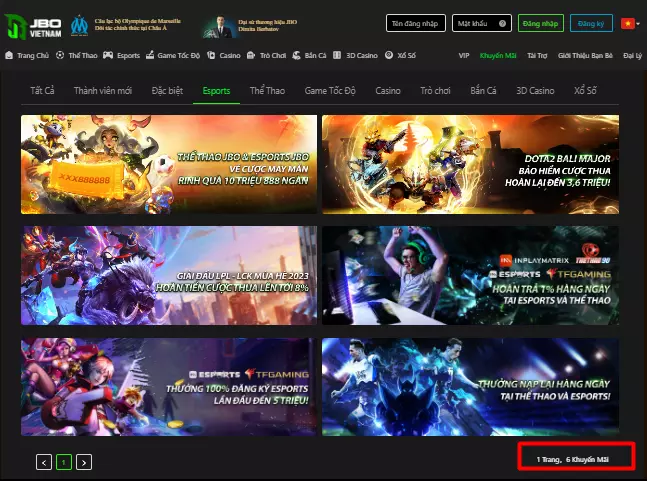Open the Hoàn Trả 1% Hàng Ngày banner
647x481 pixels.
click(x=470, y=275)
